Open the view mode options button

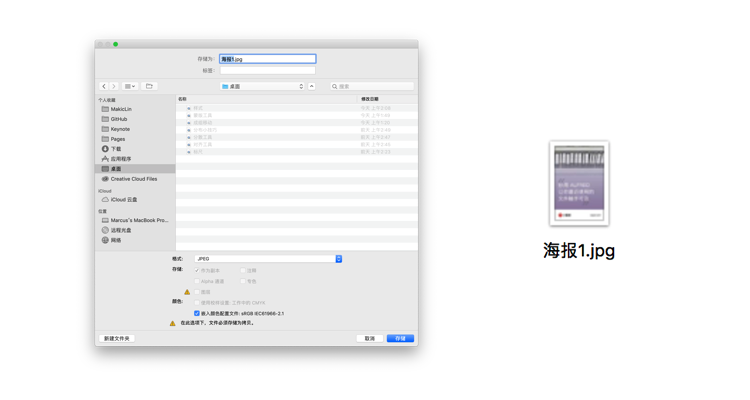130,87
